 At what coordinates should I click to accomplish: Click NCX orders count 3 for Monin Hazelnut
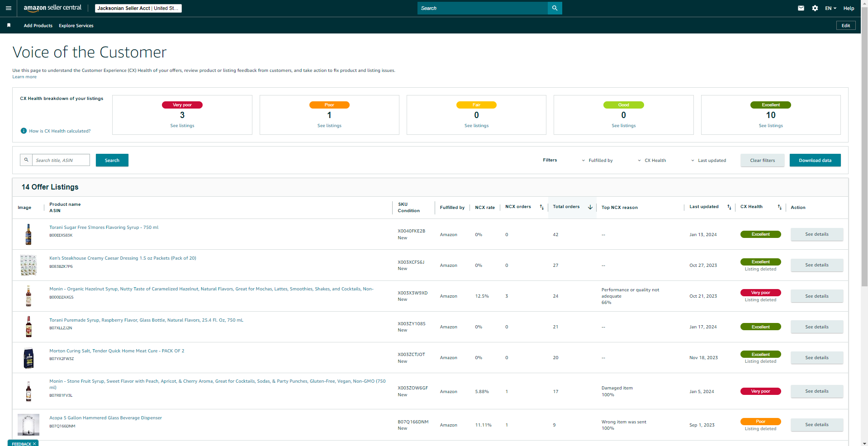(507, 296)
